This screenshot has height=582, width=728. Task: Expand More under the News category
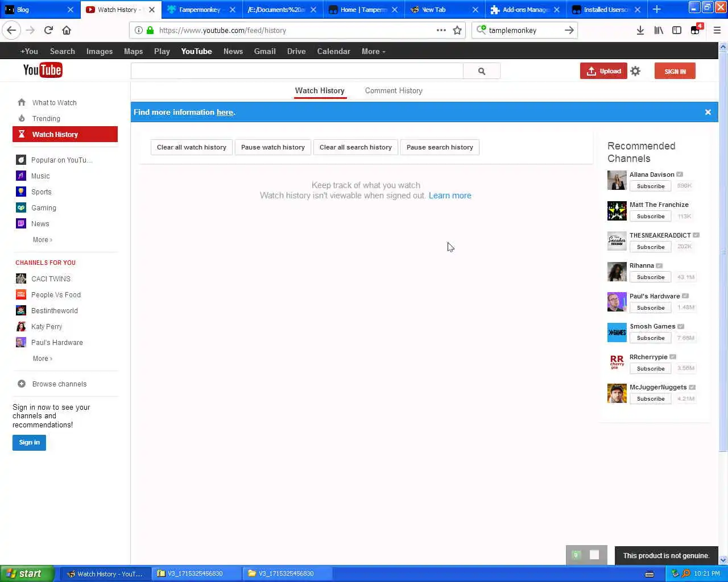coord(42,240)
